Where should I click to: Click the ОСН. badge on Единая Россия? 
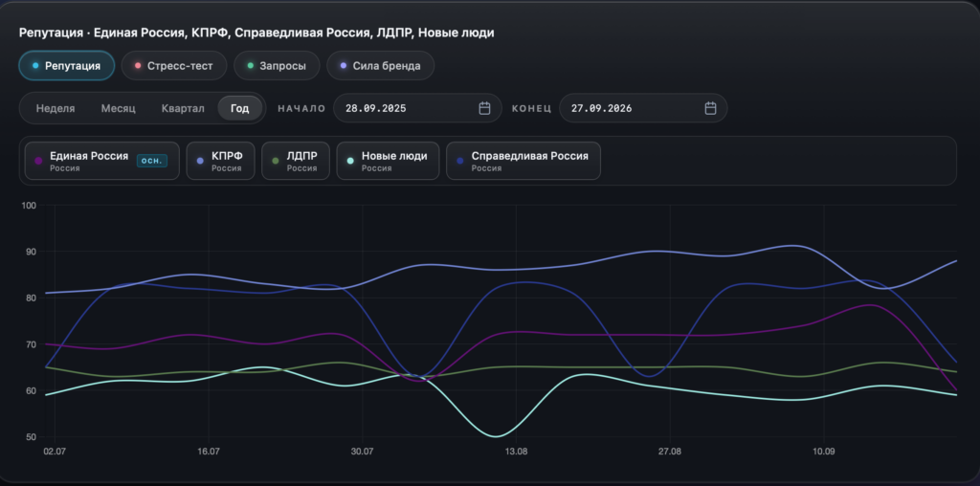[x=152, y=161]
